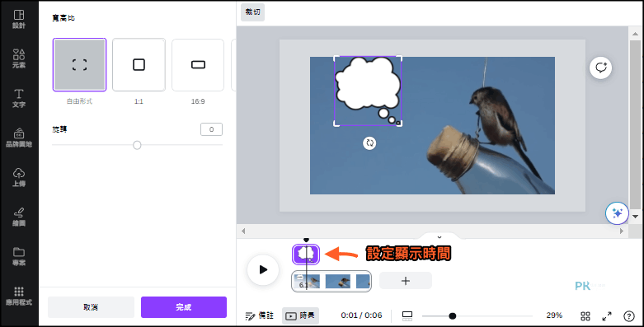Open the 品牌園地 (Brand hub) sidebar panel
Image resolution: width=644 pixels, height=327 pixels.
point(19,138)
